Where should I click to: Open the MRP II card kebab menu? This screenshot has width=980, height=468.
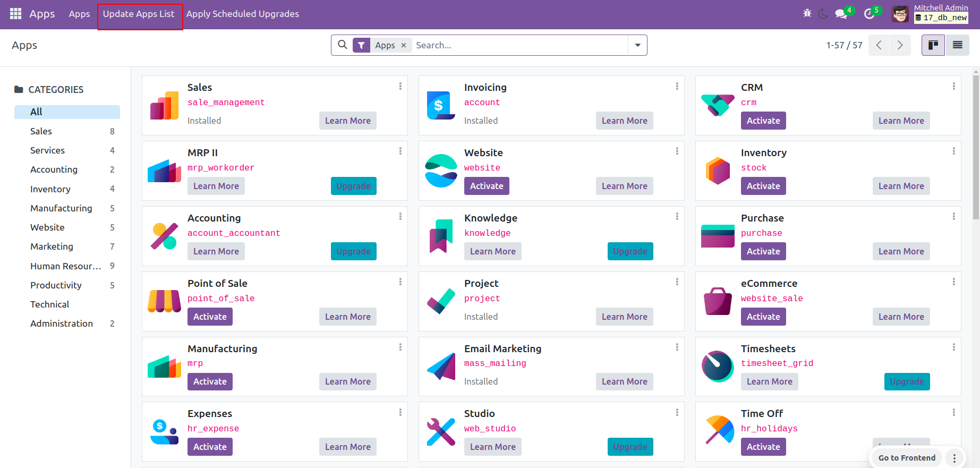click(x=400, y=151)
